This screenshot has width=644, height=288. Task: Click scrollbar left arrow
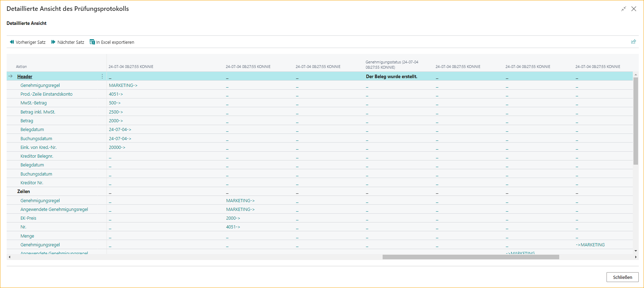point(9,257)
